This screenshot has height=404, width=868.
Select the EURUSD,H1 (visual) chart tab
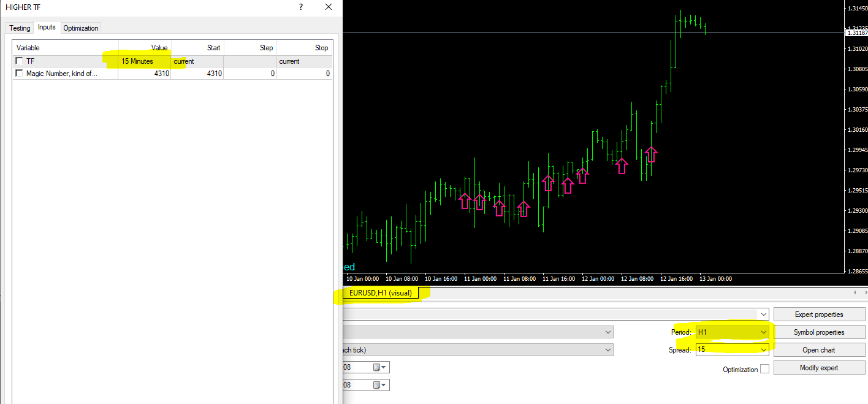tap(381, 293)
